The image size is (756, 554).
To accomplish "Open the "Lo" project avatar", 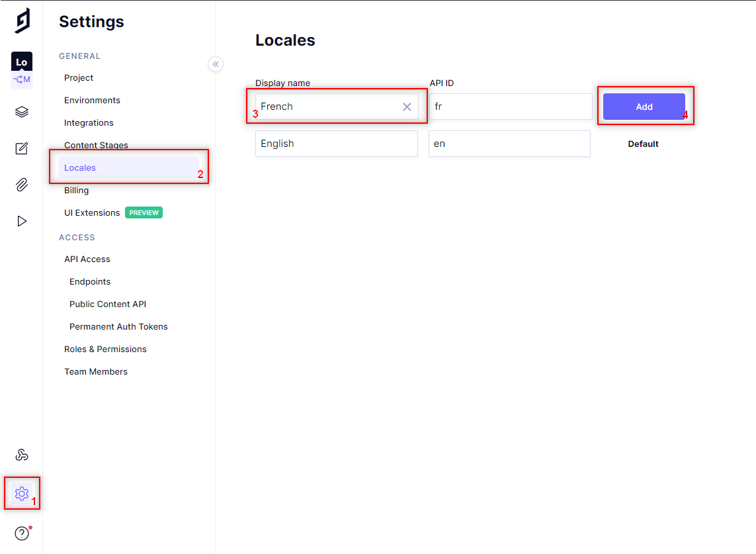I will point(22,62).
